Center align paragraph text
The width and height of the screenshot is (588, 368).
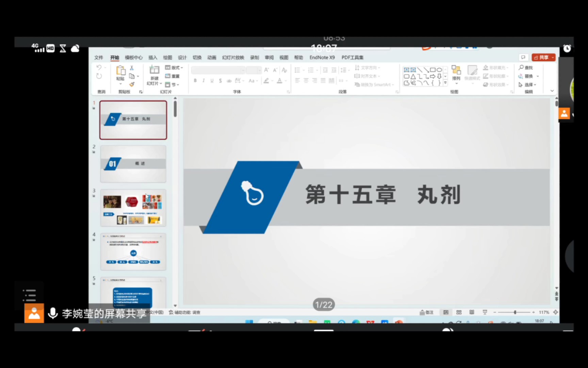coord(306,80)
